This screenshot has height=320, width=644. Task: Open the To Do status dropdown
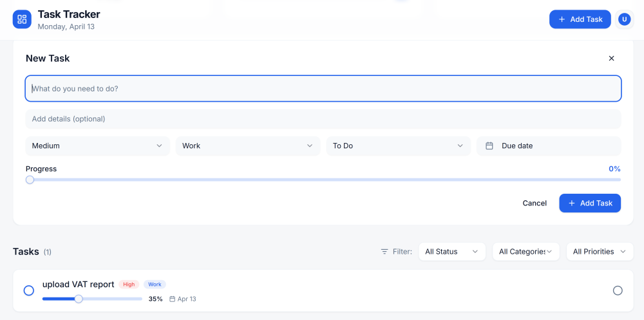(x=399, y=146)
